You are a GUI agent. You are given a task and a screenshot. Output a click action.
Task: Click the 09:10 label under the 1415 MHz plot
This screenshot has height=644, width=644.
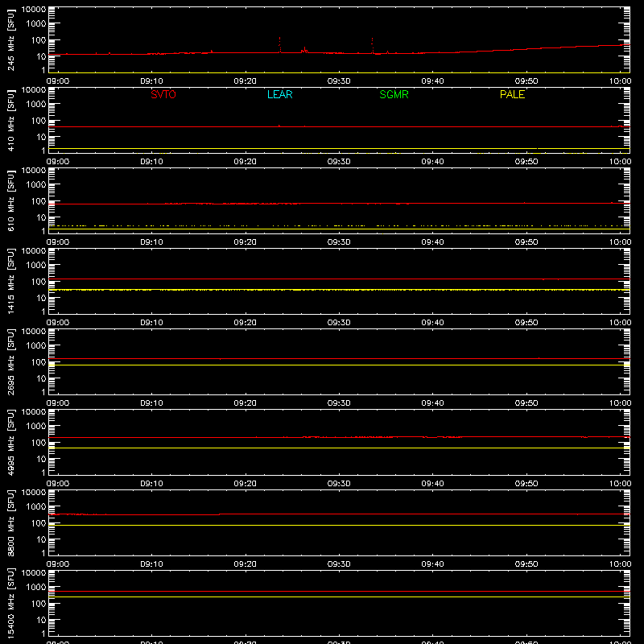tap(151, 323)
